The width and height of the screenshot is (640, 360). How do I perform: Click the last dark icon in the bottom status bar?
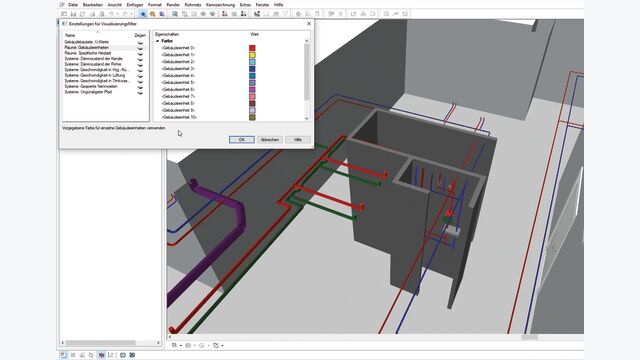pyautogui.click(x=132, y=355)
